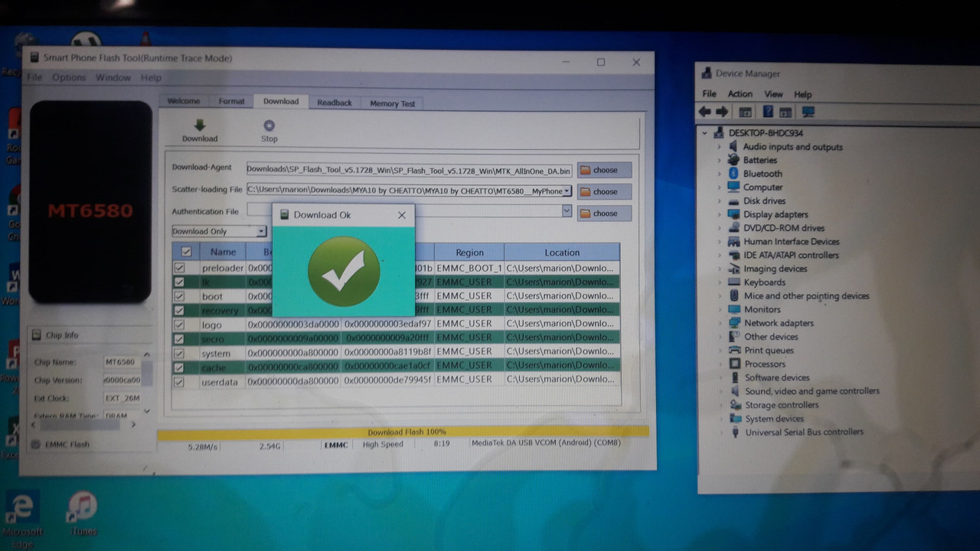Click Universal Serial Bus controllers icon
Viewport: 980px width, 551px height.
click(735, 432)
